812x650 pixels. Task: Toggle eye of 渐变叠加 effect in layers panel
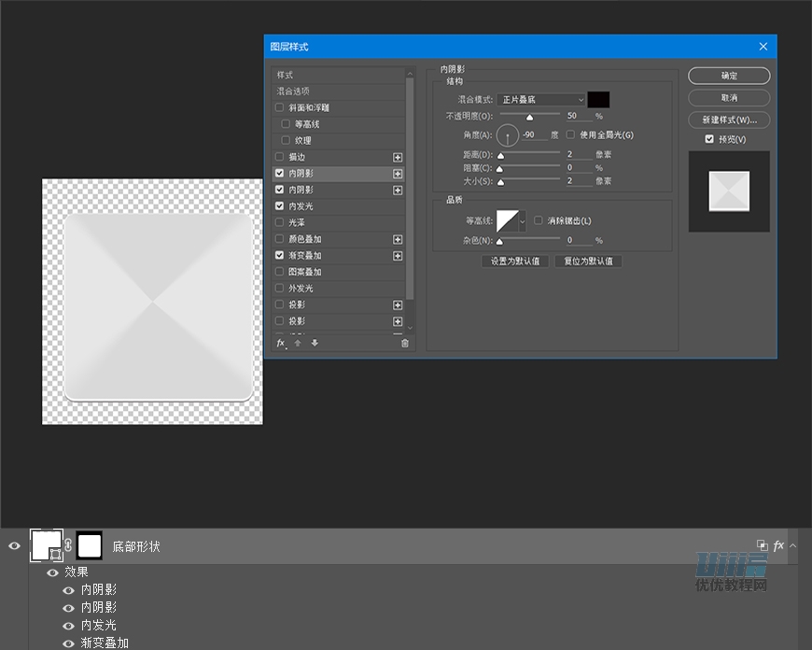pos(68,643)
